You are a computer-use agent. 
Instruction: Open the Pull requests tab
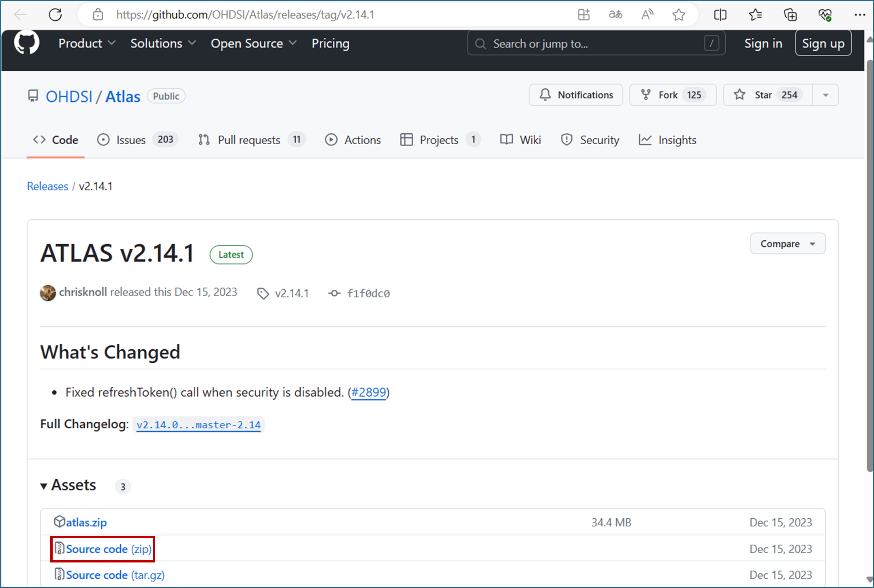click(252, 140)
